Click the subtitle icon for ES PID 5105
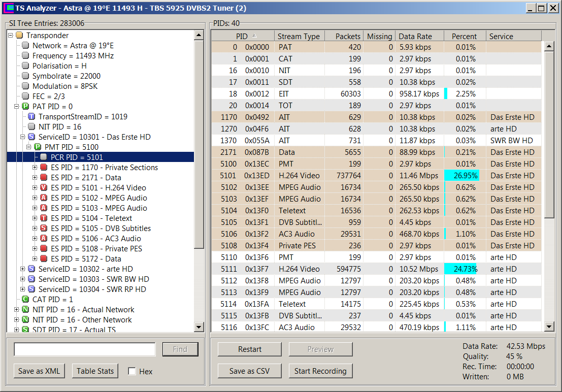The image size is (562, 392). tap(43, 228)
